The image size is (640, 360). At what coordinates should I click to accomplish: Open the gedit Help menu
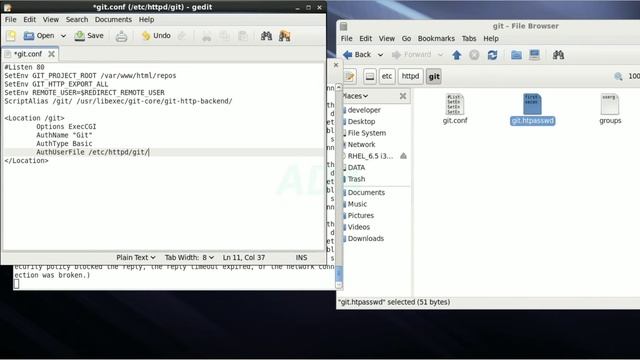pos(146,20)
